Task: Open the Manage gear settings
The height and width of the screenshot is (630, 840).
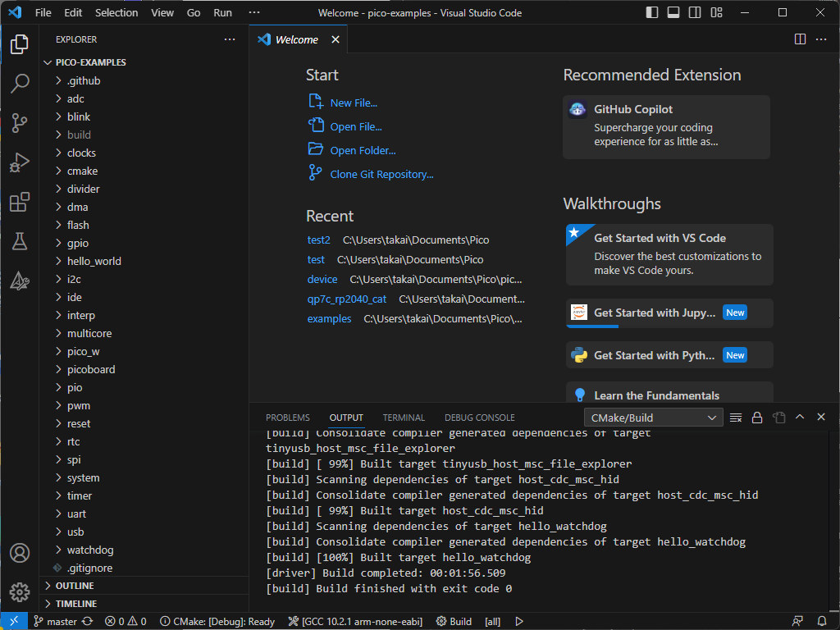Action: click(20, 591)
